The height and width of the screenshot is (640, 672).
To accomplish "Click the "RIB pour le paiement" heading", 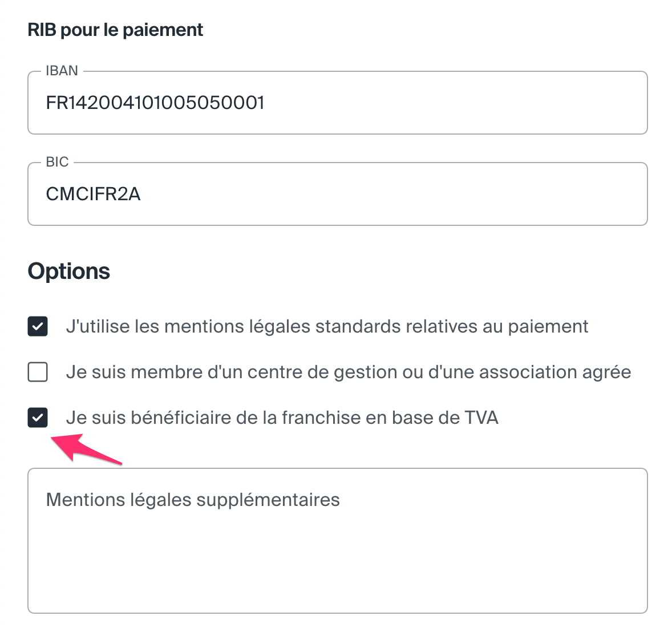I will pyautogui.click(x=115, y=30).
